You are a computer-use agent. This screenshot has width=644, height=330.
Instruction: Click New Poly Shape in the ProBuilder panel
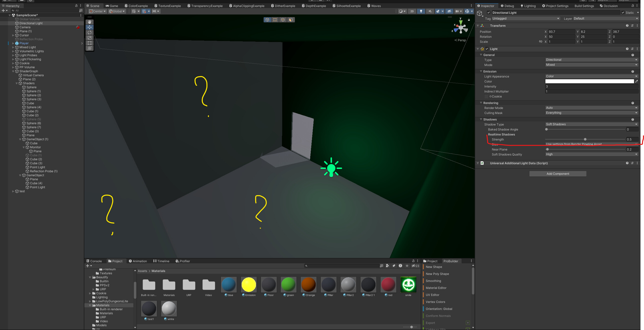[437, 274]
